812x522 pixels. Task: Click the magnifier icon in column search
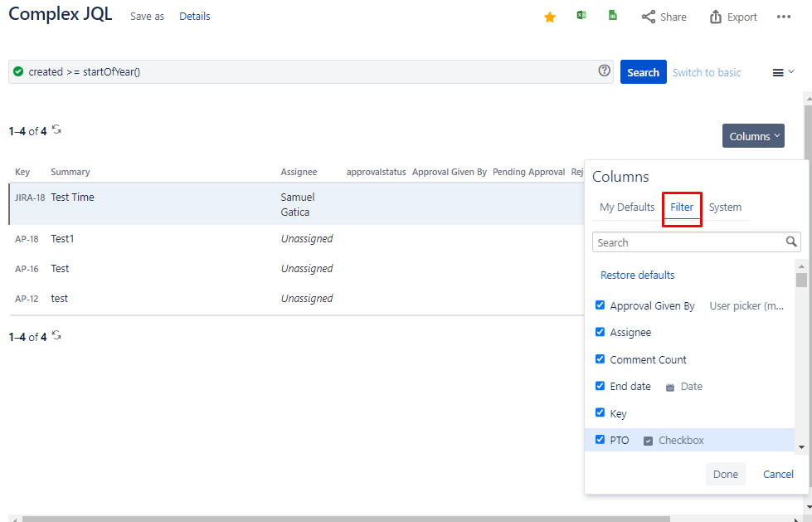pos(791,242)
